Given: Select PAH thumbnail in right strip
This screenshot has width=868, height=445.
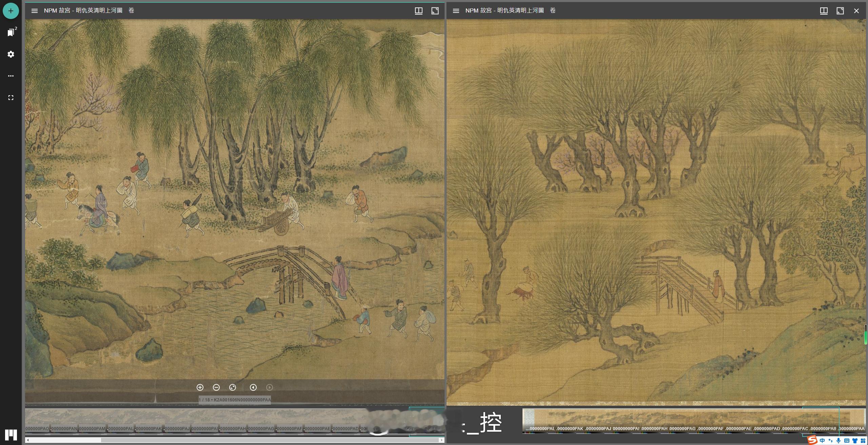Looking at the screenshot, I should 654,421.
